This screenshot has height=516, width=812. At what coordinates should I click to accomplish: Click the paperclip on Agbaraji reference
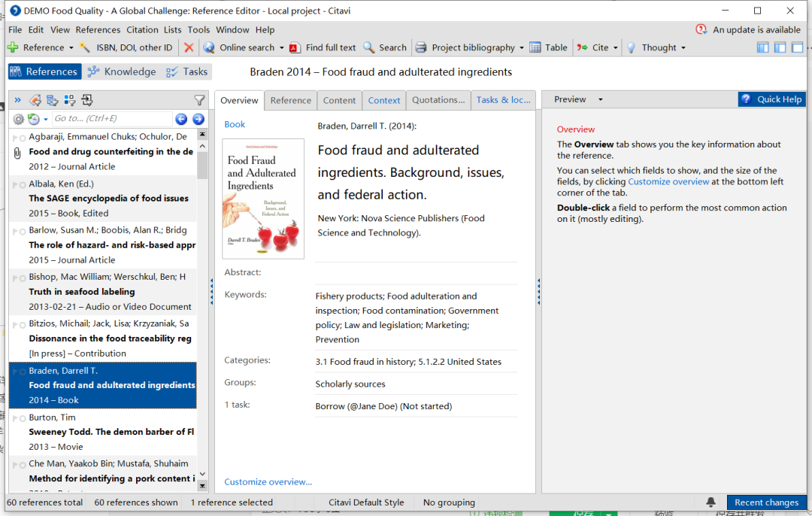click(17, 153)
